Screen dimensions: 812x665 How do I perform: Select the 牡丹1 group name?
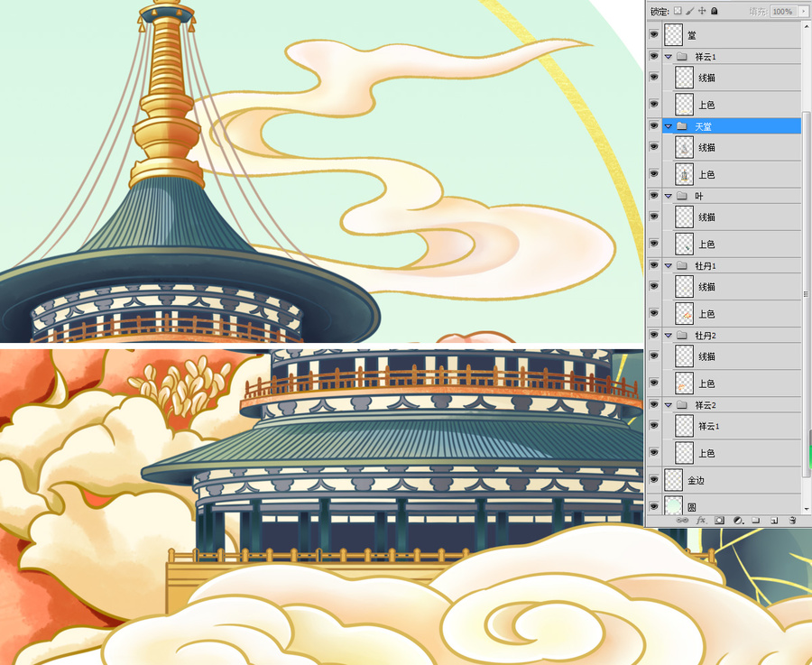click(706, 265)
